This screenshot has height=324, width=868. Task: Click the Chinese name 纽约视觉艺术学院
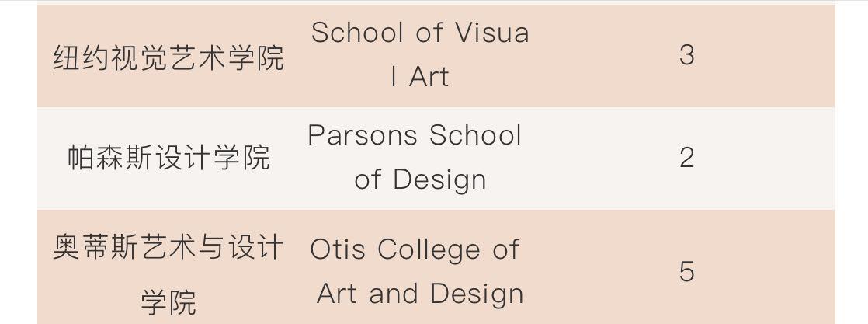168,57
